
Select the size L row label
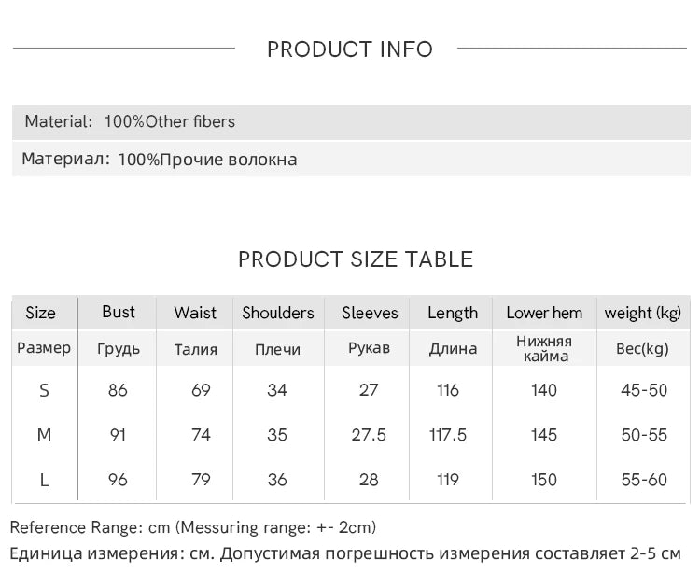(44, 480)
